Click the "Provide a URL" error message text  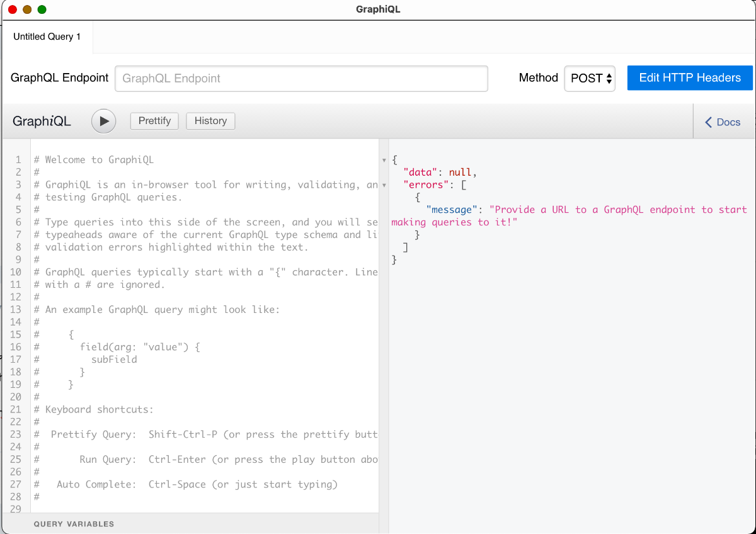[x=569, y=216]
